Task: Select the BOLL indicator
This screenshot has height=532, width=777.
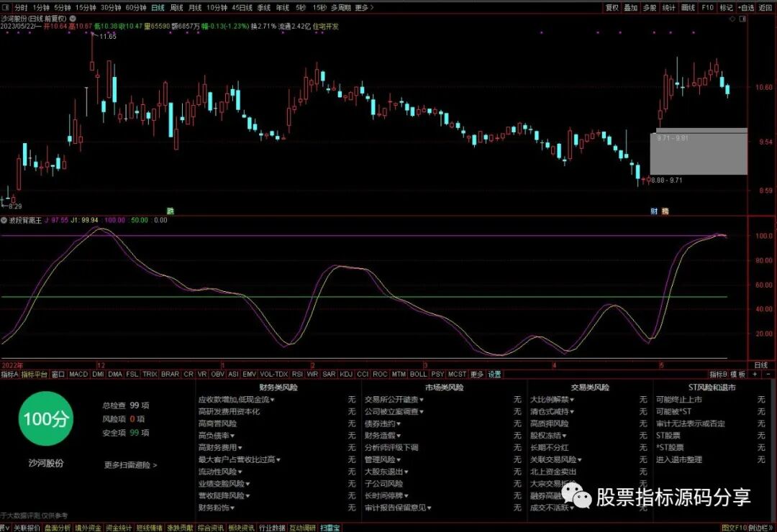Action: pos(418,375)
